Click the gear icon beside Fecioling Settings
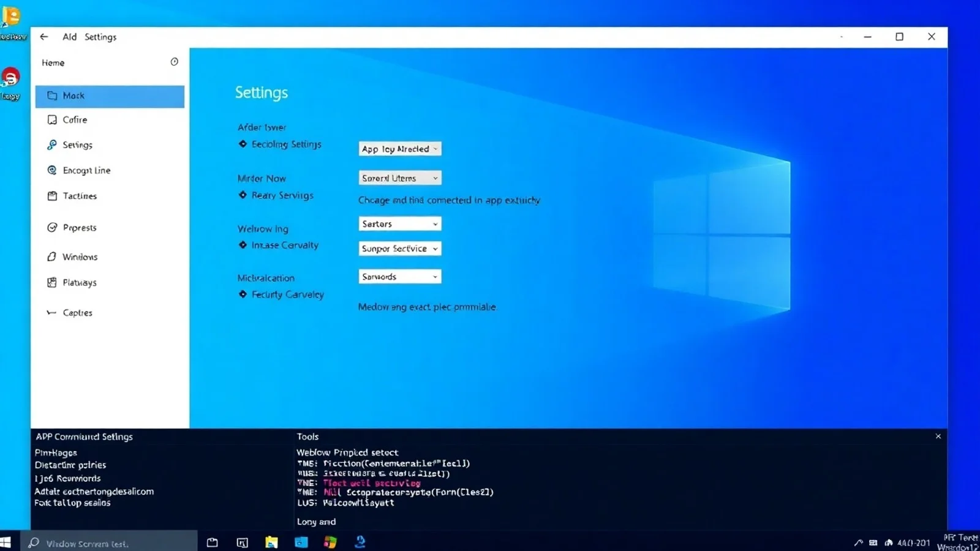The height and width of the screenshot is (551, 980). (x=243, y=144)
